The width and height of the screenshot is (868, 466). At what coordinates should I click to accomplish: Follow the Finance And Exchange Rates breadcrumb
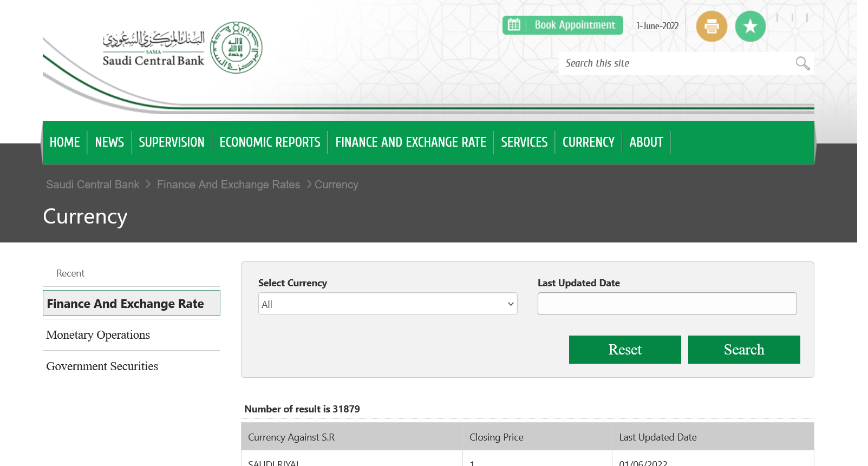(228, 185)
